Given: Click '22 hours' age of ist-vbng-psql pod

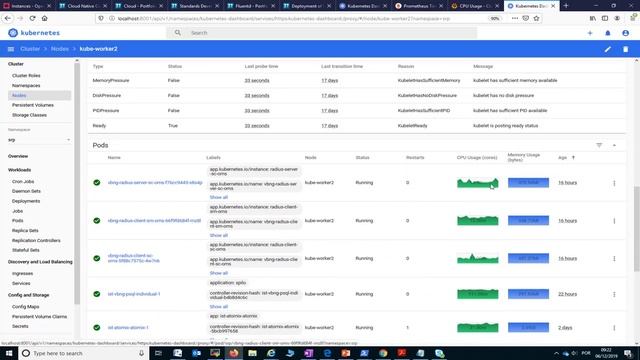Looking at the screenshot, I should point(567,294).
